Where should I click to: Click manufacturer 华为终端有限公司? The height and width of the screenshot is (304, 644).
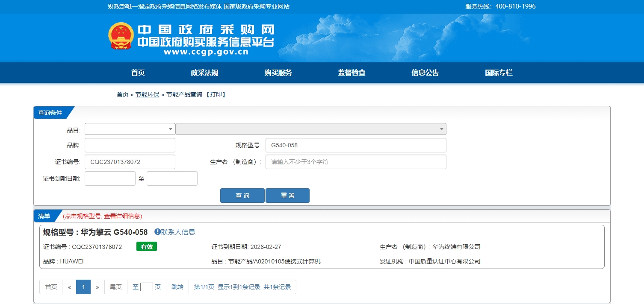(x=456, y=247)
